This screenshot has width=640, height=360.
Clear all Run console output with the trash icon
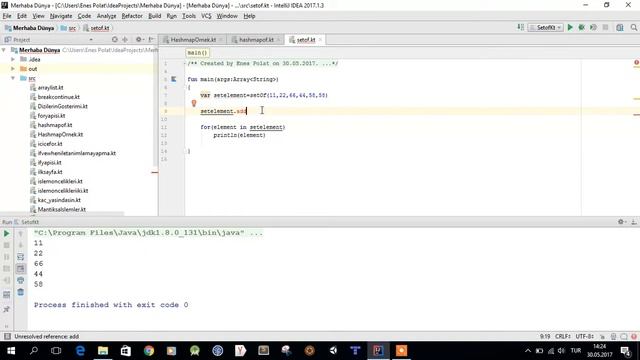click(20, 292)
